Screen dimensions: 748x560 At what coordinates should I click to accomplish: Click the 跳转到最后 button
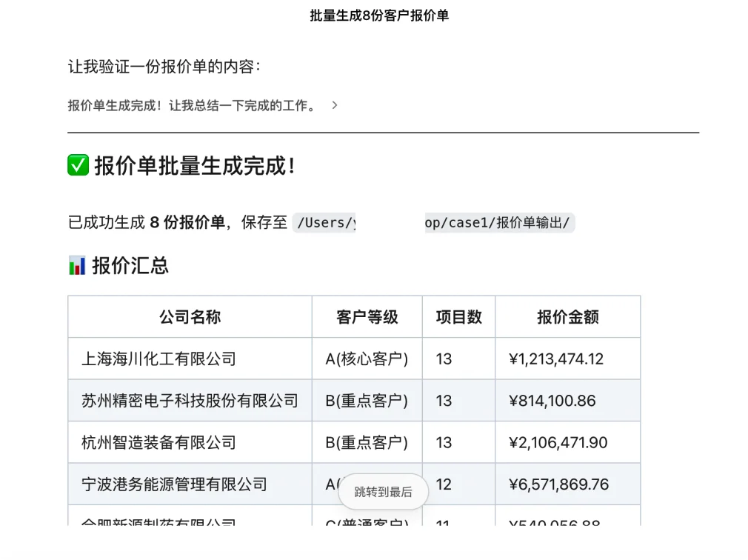[x=383, y=491]
